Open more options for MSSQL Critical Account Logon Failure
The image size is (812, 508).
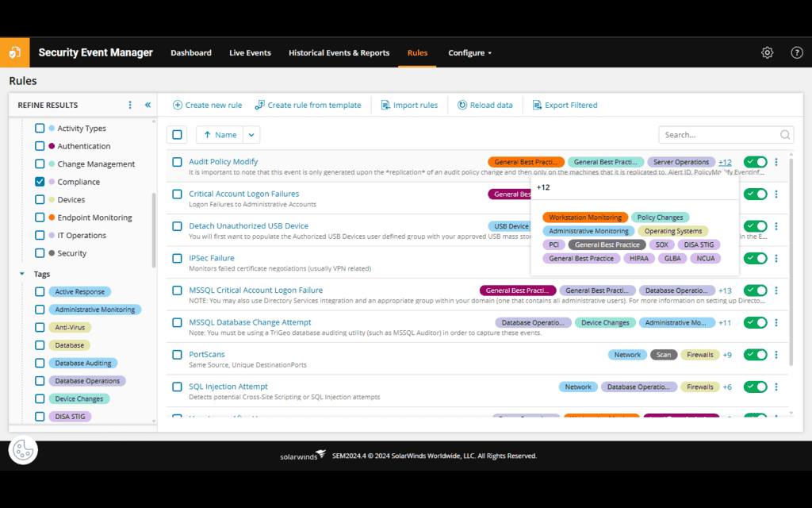776,291
